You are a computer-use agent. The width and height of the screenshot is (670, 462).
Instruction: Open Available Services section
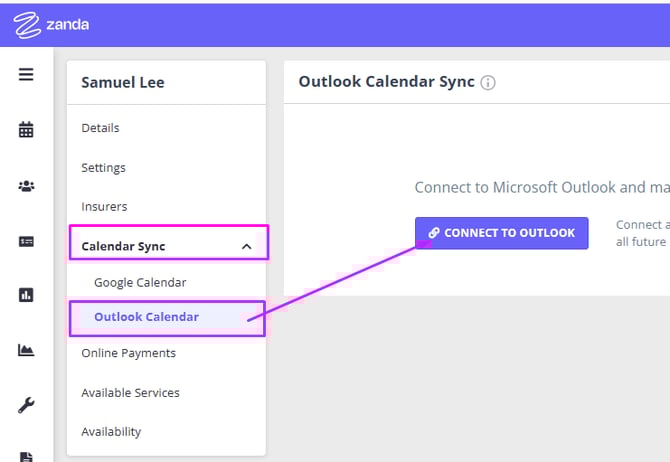tap(130, 392)
